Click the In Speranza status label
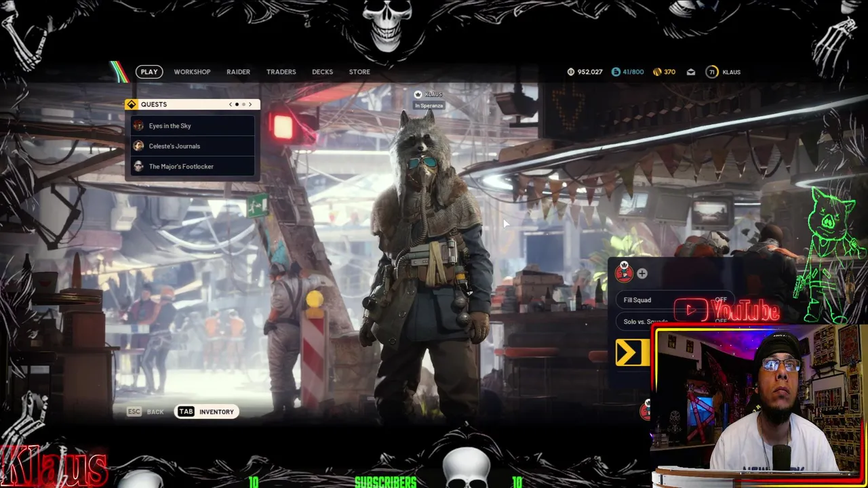 [429, 106]
